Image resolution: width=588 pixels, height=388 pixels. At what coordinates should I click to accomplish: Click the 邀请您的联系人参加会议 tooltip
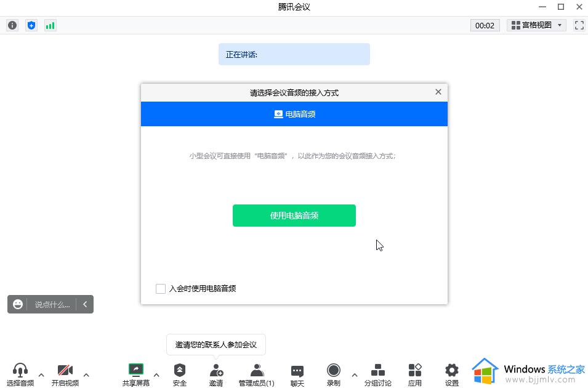click(216, 344)
